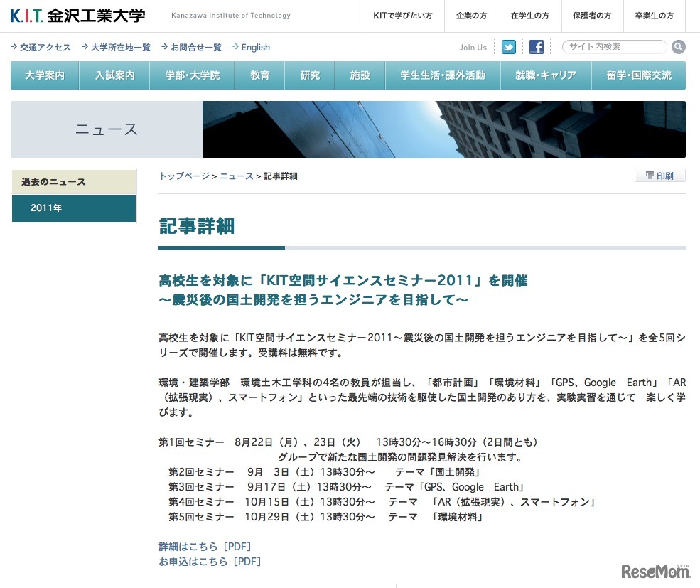Click the 第5回セミナー schedule line
Screen dimensions: 700x588
coord(325,516)
